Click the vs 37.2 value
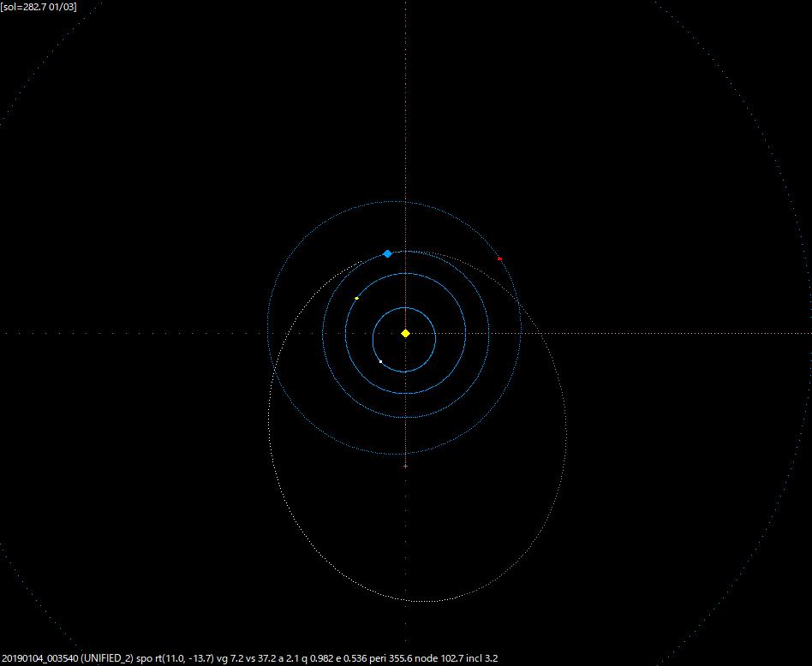Viewport: 812px width, 666px height. 262,658
